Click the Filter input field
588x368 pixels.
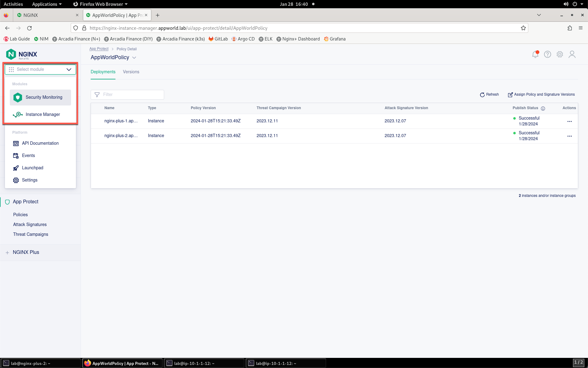(x=127, y=95)
